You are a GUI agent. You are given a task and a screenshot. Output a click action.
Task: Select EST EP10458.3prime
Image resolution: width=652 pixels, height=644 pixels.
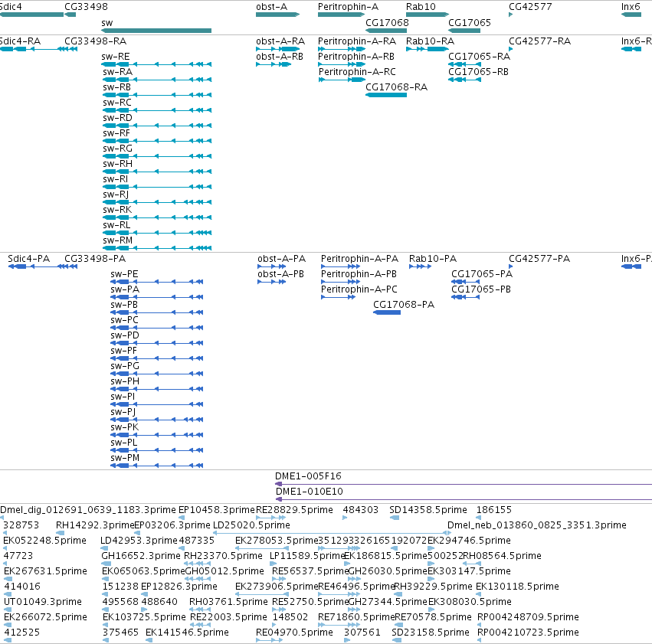pos(182,518)
